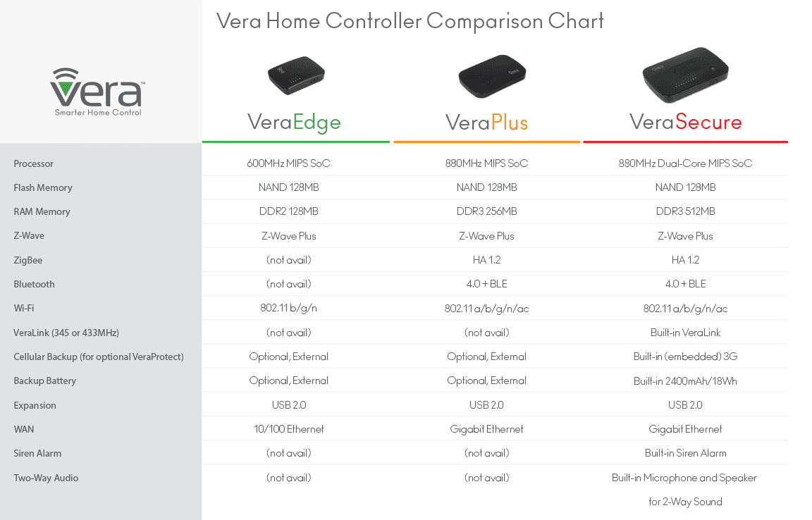Select the ZigBee row label
Screen dimensions: 812x520
coord(28,260)
